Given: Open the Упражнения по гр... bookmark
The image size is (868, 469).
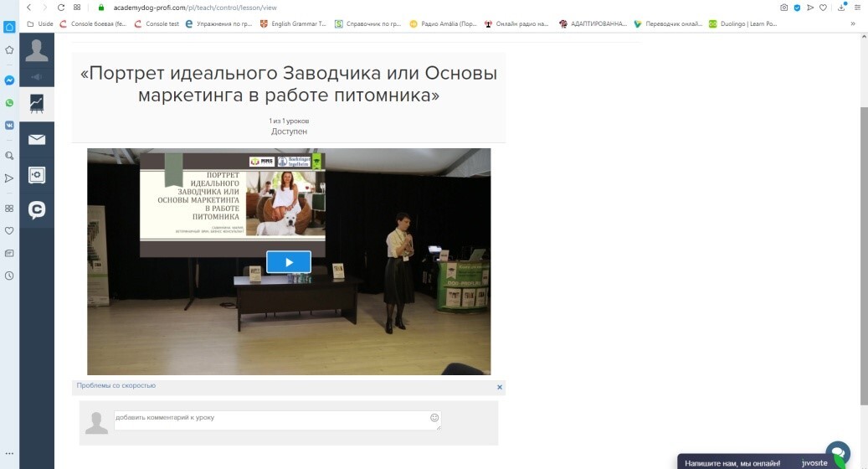Looking at the screenshot, I should point(218,23).
